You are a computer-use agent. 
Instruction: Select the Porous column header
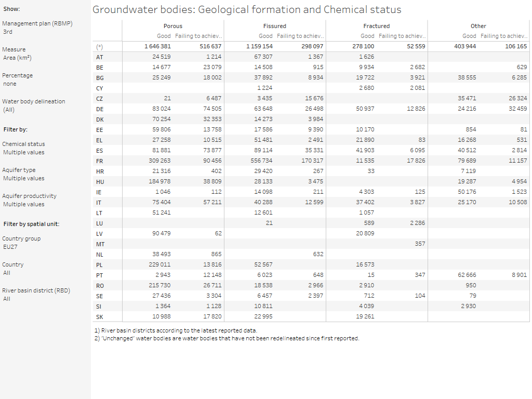(x=172, y=26)
